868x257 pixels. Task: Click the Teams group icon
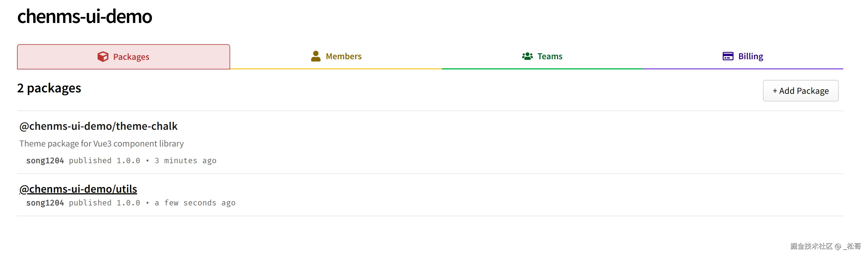point(527,56)
